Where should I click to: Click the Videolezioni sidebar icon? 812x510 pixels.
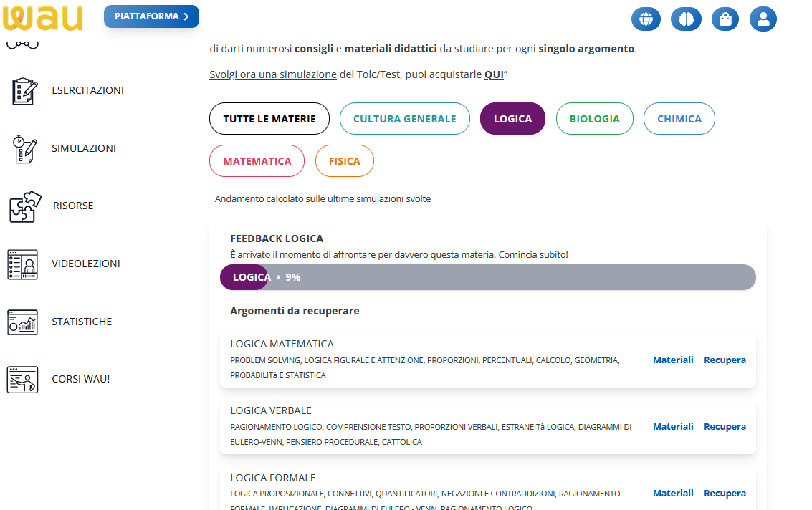(22, 264)
